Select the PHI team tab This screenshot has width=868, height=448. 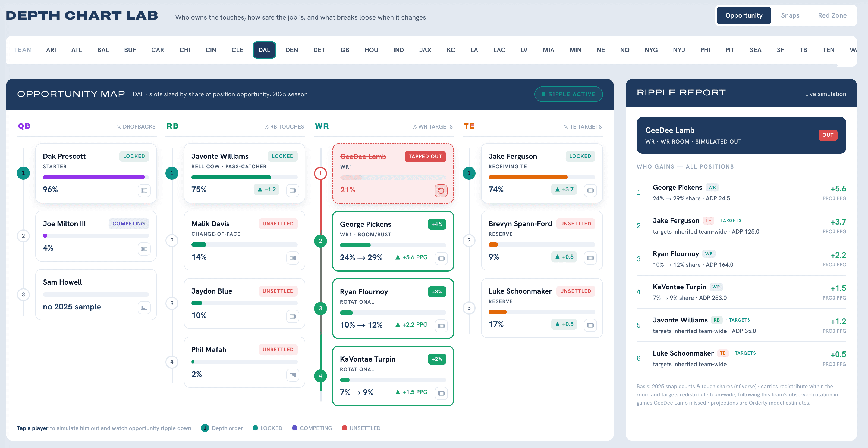coord(705,50)
